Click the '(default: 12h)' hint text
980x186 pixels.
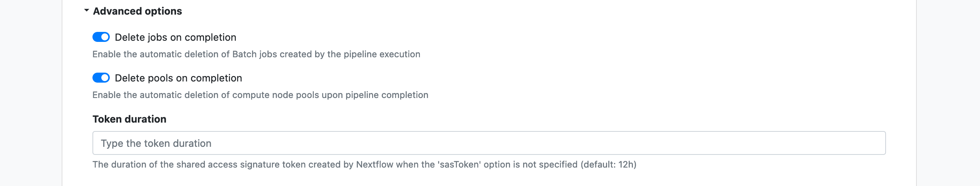point(608,164)
